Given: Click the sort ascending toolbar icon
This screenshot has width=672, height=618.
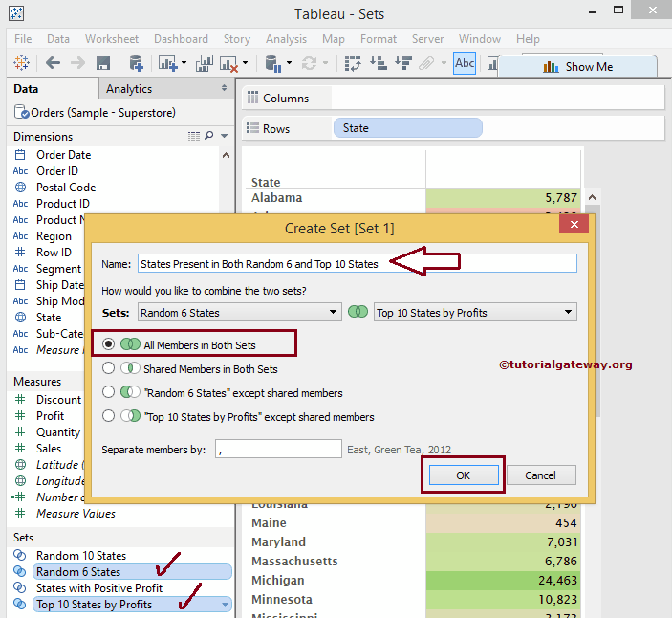Looking at the screenshot, I should coord(379,63).
